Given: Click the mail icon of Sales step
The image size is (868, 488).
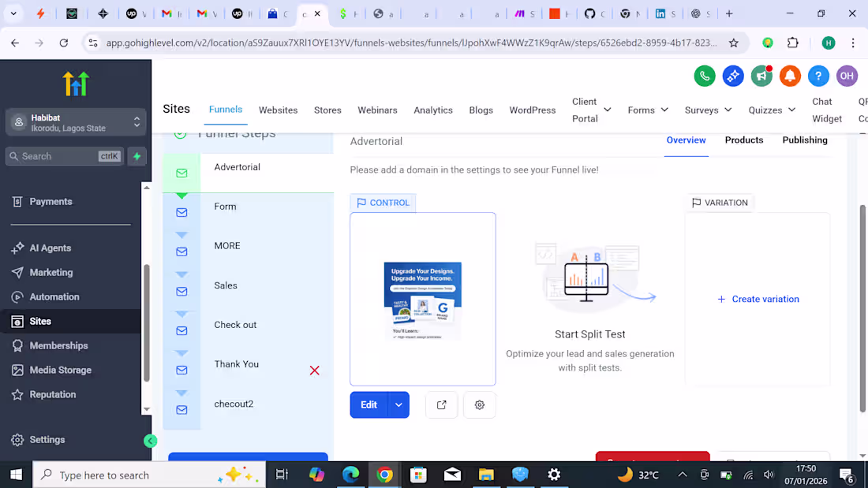Looking at the screenshot, I should 181,292.
